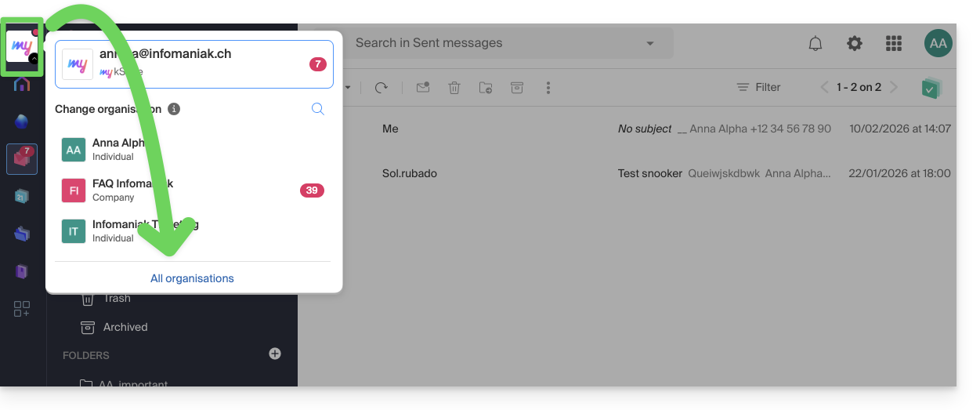
Task: Click the archive box icon in the toolbar
Action: [x=517, y=88]
